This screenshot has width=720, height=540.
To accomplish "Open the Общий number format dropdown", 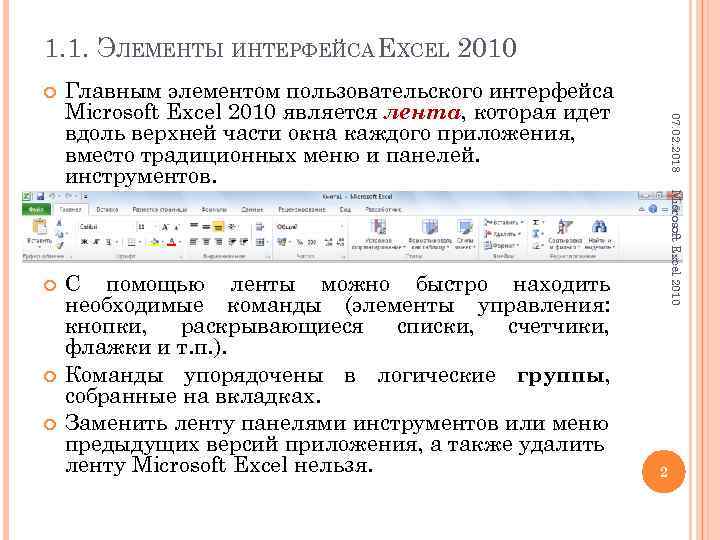I will [x=309, y=227].
